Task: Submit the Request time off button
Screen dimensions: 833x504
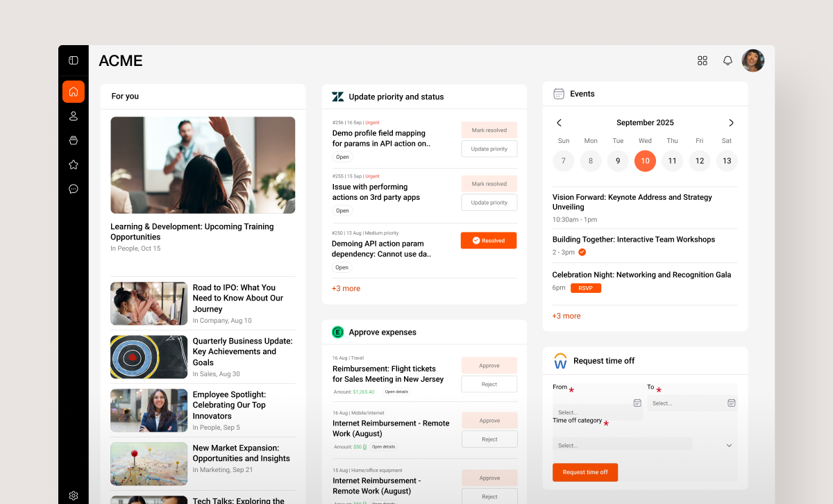Action: pos(585,472)
